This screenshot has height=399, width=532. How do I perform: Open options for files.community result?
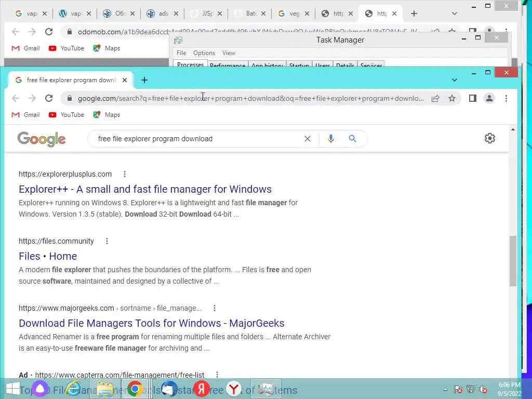coord(107,241)
